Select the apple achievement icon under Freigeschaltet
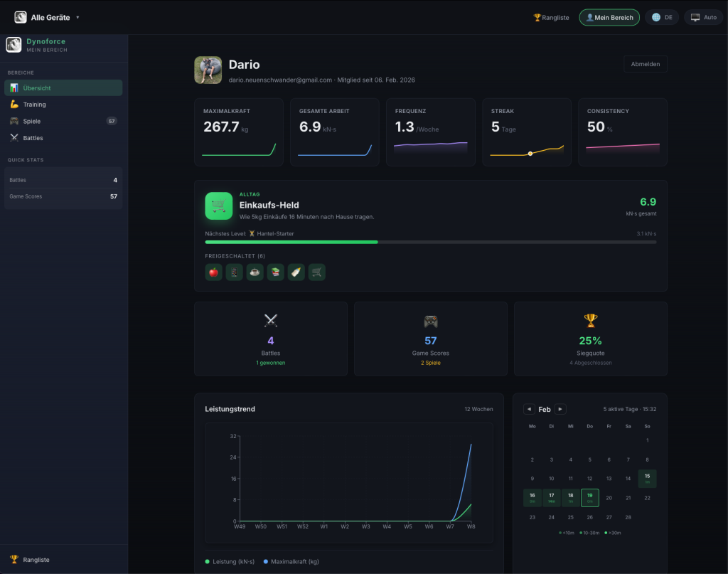Viewport: 728px width, 574px height. (213, 272)
